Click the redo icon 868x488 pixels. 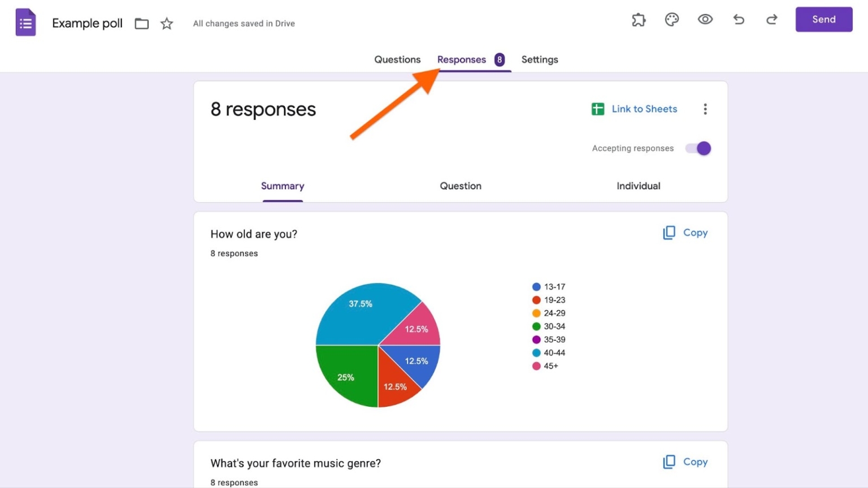point(771,19)
